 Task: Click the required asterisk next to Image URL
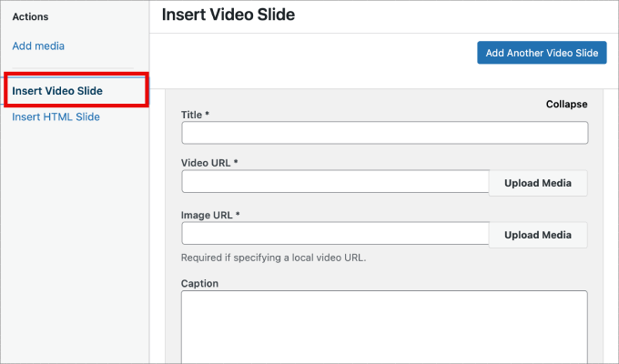238,215
